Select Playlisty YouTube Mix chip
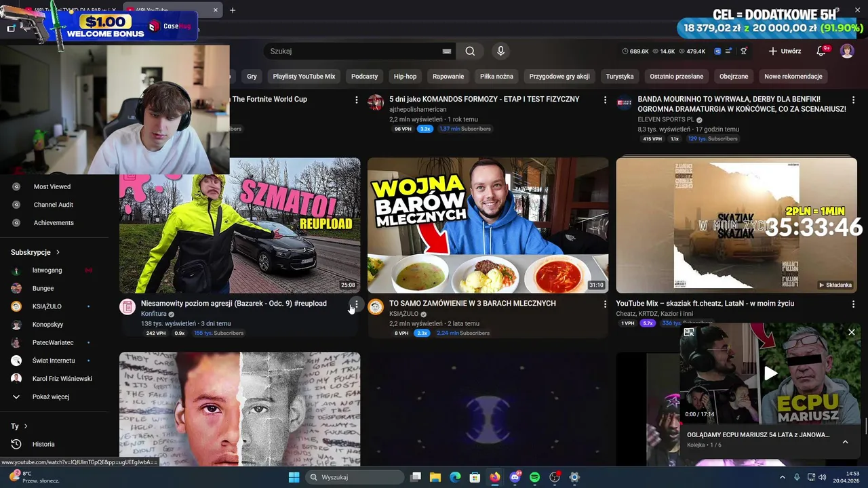Screen dimensions: 868x488 pyautogui.click(x=304, y=77)
